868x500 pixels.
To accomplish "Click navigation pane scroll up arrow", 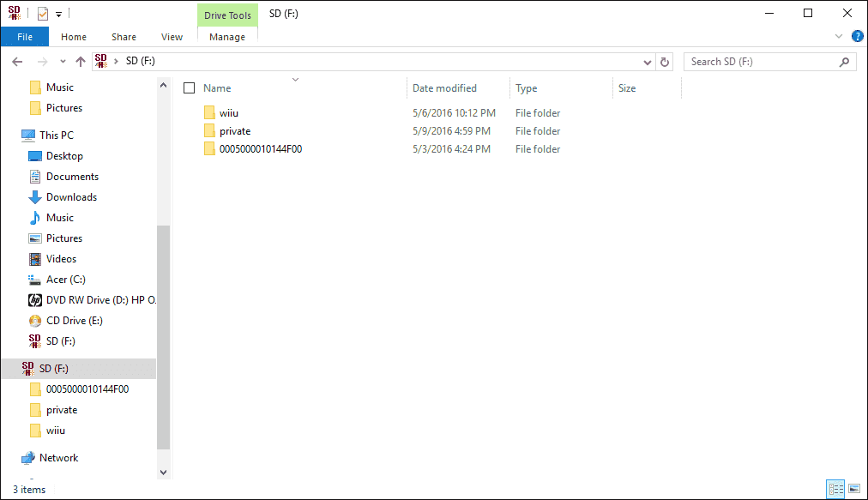I will 163,85.
